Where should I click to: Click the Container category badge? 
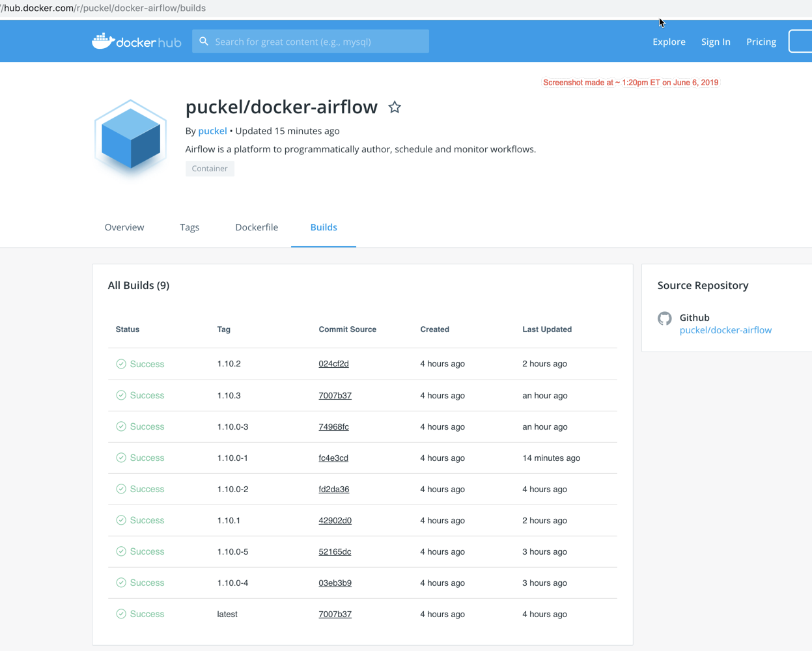point(210,169)
